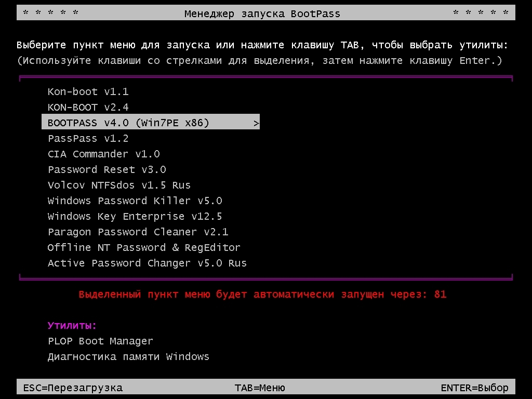Pick Password Reset v3.0 option

coord(107,170)
